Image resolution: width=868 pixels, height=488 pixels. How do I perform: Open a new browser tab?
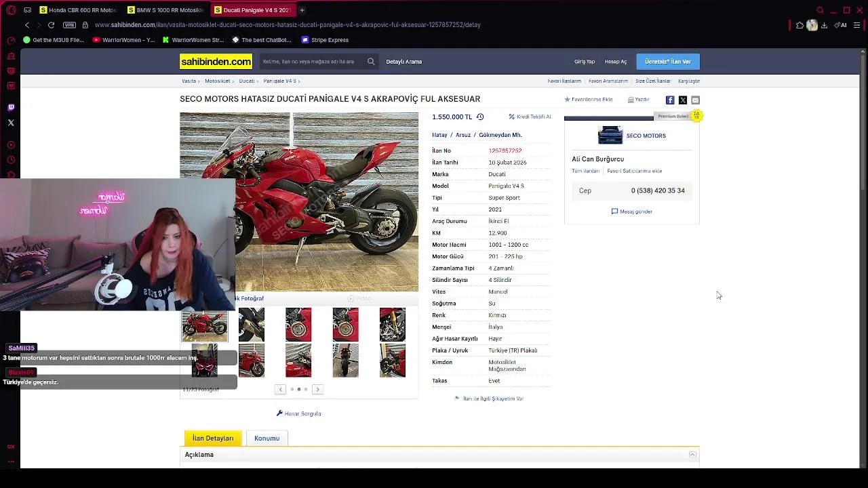tap(302, 10)
